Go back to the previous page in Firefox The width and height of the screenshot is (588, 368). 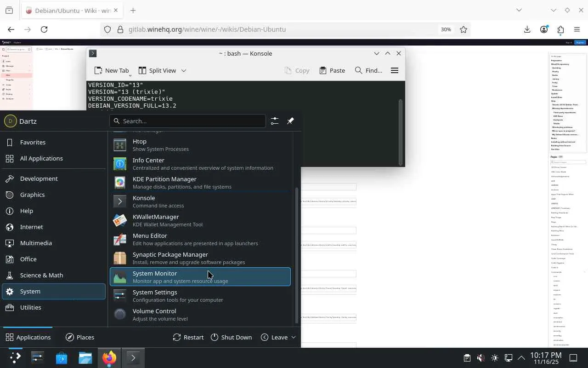pyautogui.click(x=11, y=29)
